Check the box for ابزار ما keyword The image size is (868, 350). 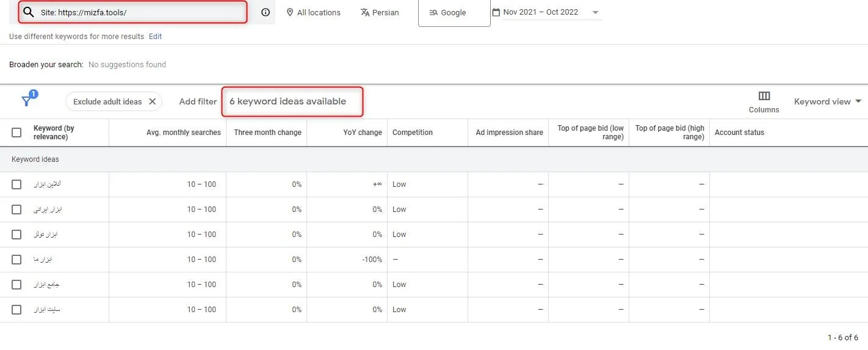(x=16, y=260)
